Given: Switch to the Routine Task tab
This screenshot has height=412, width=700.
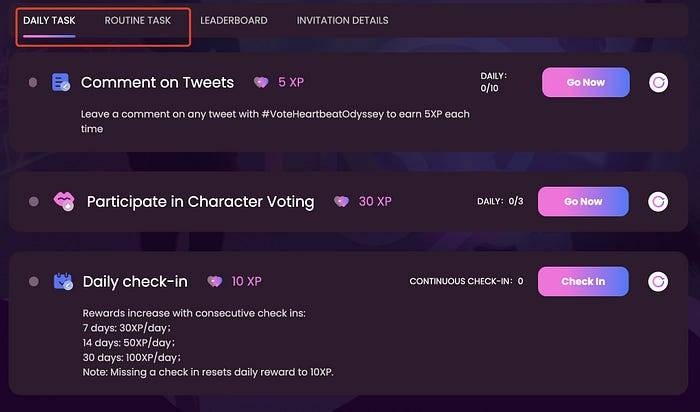Looking at the screenshot, I should 138,21.
